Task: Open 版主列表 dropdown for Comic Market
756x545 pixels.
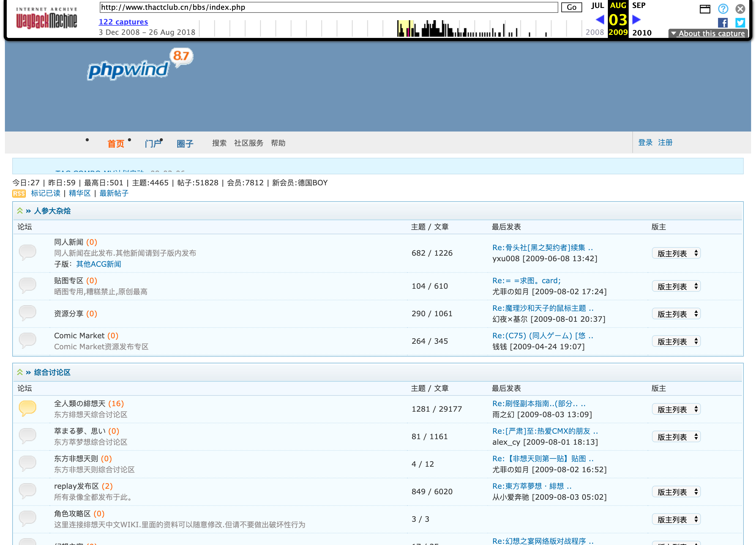Action: coord(676,341)
